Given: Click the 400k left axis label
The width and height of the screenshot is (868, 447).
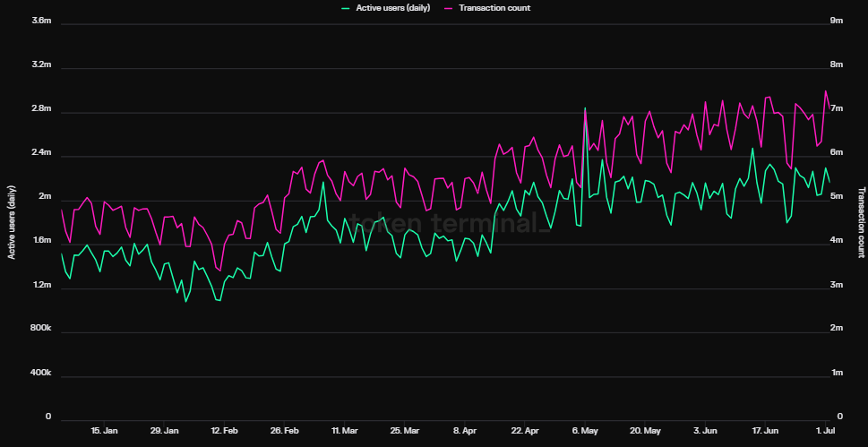Looking at the screenshot, I should pos(41,373).
